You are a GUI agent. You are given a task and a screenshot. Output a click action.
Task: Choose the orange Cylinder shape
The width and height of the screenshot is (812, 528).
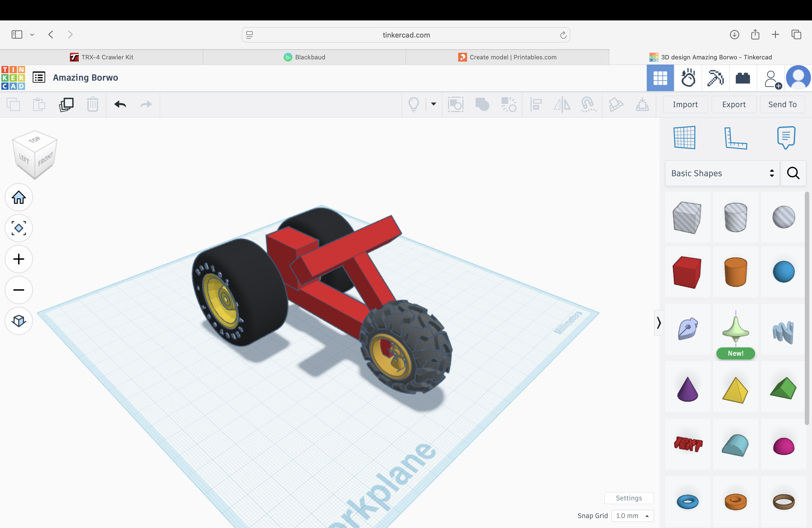pyautogui.click(x=735, y=272)
